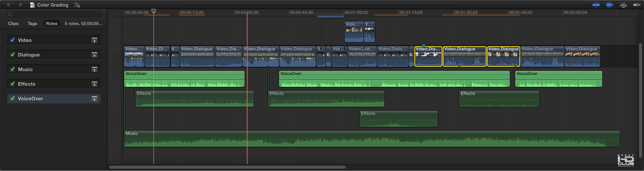
Task: Select the 'Vide...' connected clip above storyline
Action: pos(354,32)
